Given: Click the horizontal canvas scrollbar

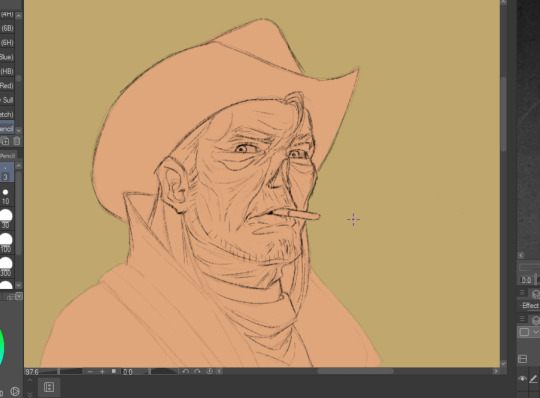Looking at the screenshot, I should coord(355,371).
